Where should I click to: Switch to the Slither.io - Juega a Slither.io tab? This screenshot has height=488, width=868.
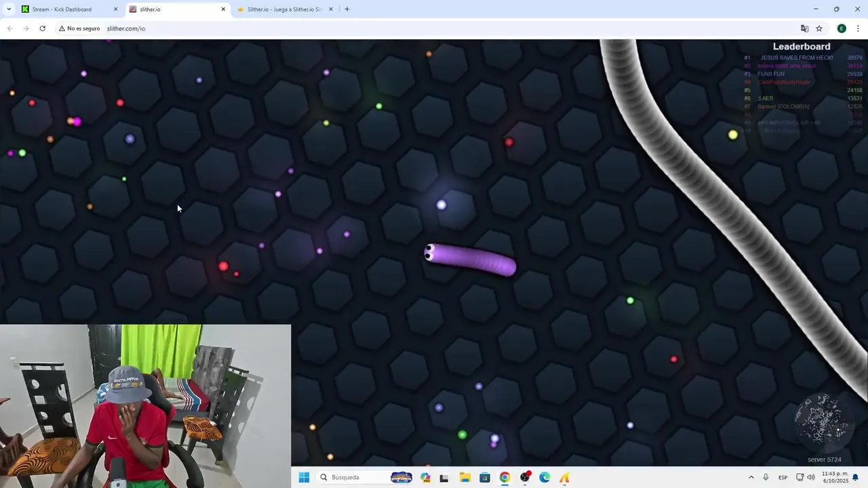285,9
